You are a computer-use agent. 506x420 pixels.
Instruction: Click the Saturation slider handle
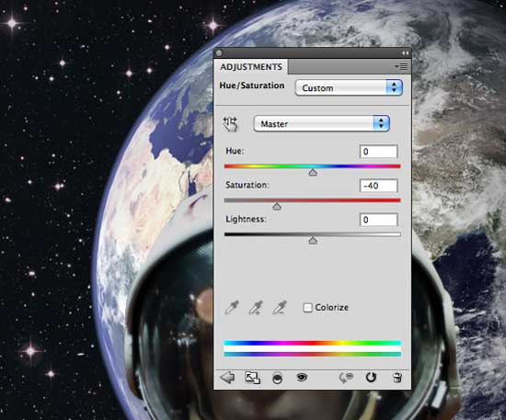277,206
